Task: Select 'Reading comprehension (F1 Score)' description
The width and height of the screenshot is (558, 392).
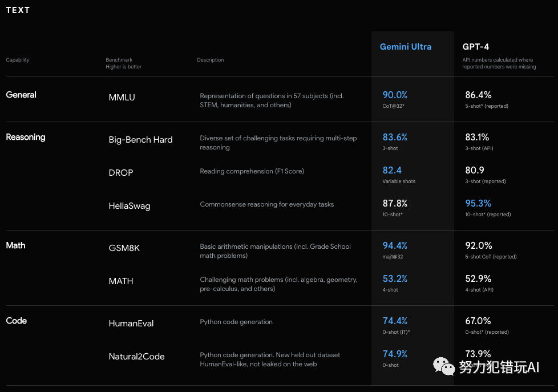Action: [252, 171]
